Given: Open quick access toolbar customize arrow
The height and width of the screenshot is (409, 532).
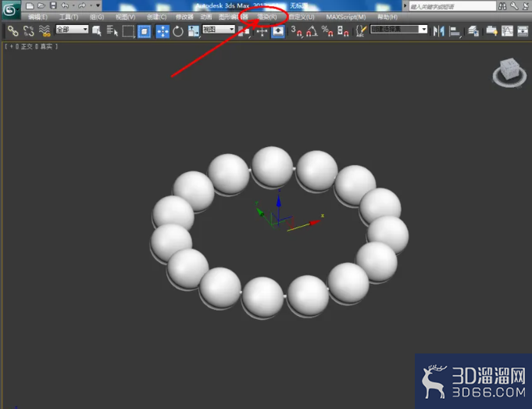Looking at the screenshot, I should pyautogui.click(x=98, y=5).
